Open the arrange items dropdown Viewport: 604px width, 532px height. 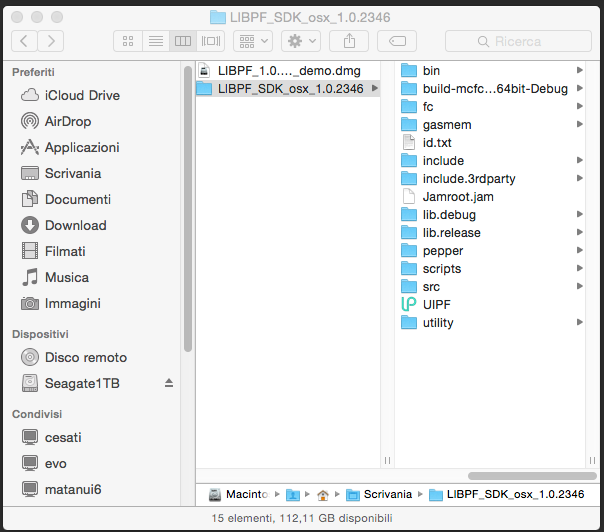click(251, 41)
